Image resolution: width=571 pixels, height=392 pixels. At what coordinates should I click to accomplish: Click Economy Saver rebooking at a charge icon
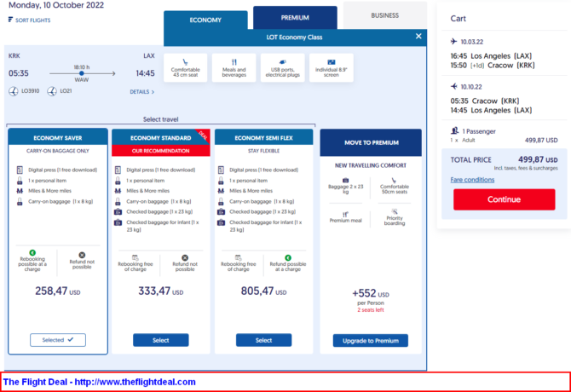click(32, 252)
